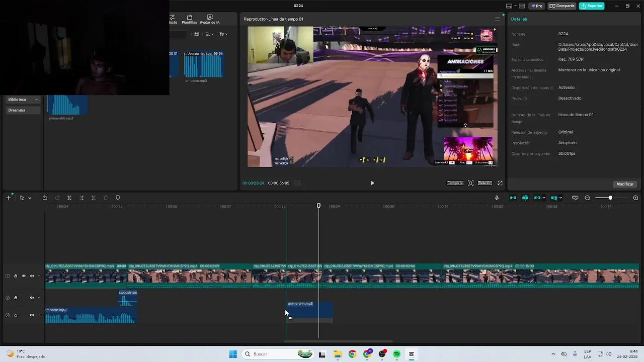
Task: Click the playhead marker on the timeline ruler
Action: [318, 206]
